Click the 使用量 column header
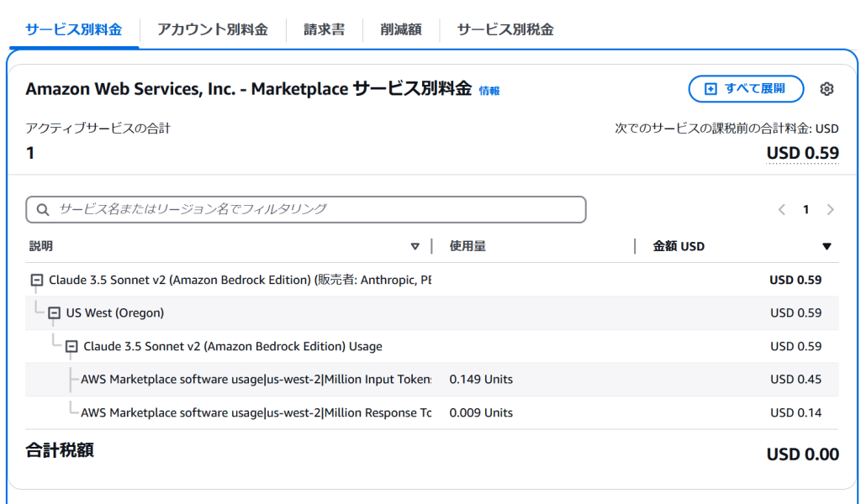Image resolution: width=861 pixels, height=504 pixels. click(x=467, y=247)
